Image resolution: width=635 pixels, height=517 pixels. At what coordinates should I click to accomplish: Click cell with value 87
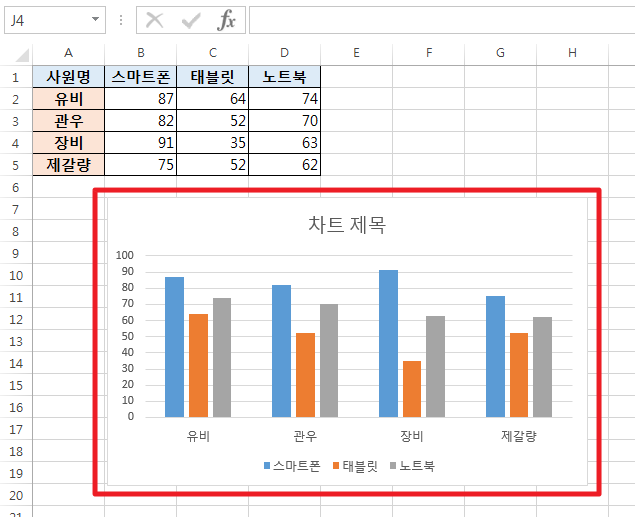[x=141, y=99]
